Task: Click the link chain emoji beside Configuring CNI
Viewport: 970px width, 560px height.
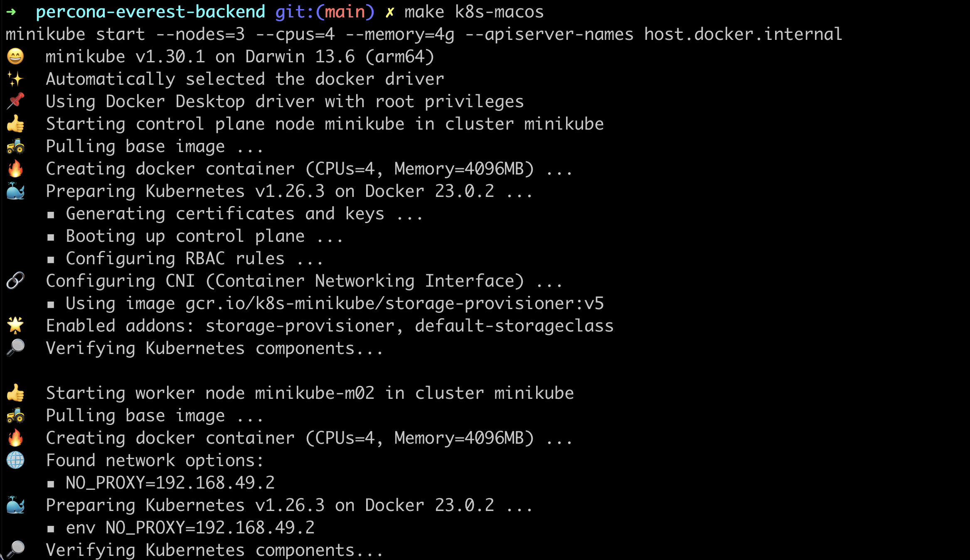Action: [15, 281]
